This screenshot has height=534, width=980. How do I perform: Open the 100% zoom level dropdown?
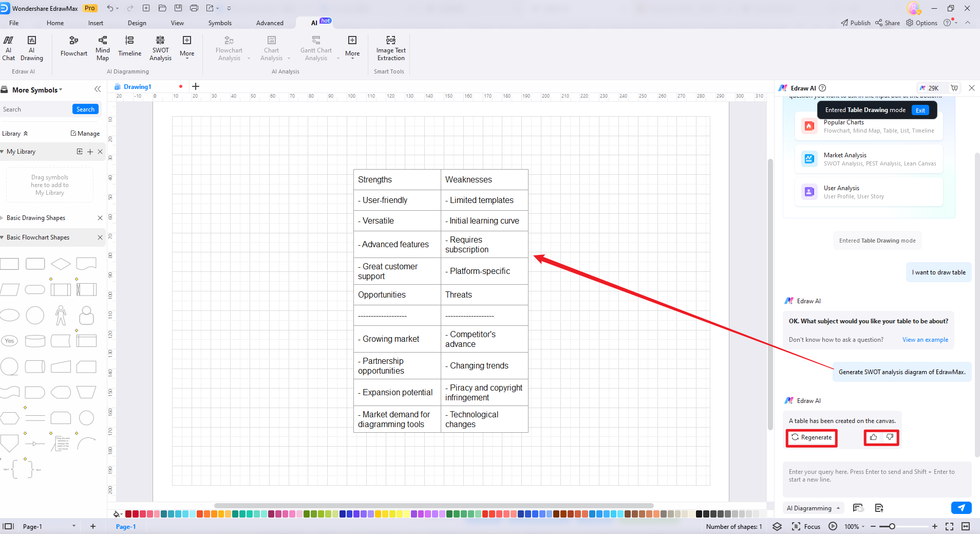coord(855,526)
